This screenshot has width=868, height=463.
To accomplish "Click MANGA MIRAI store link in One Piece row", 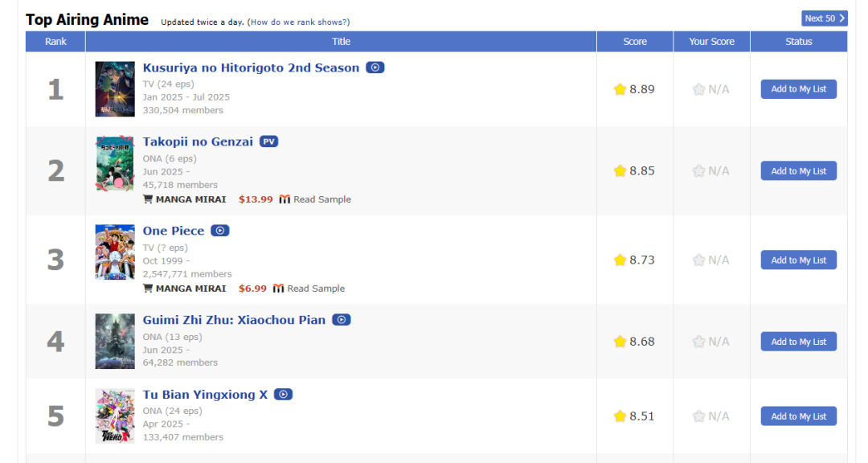I will (191, 289).
